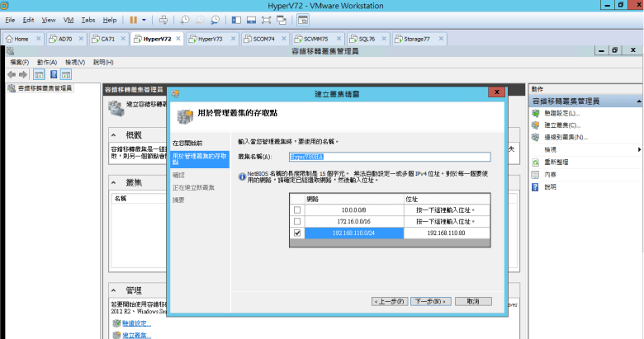This screenshot has width=644, height=339.
Task: Click the 重新整理 refresh icon in actions pane
Action: click(x=536, y=162)
